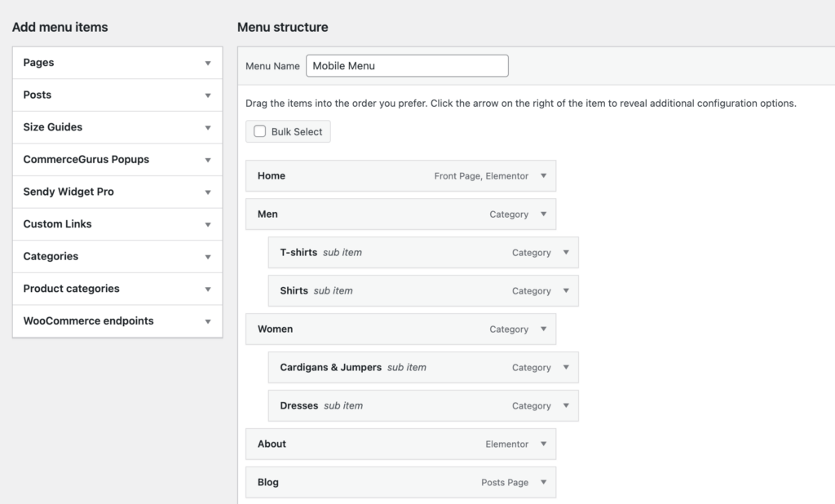Image resolution: width=835 pixels, height=504 pixels.
Task: Open settings for the About item
Action: pyautogui.click(x=544, y=444)
